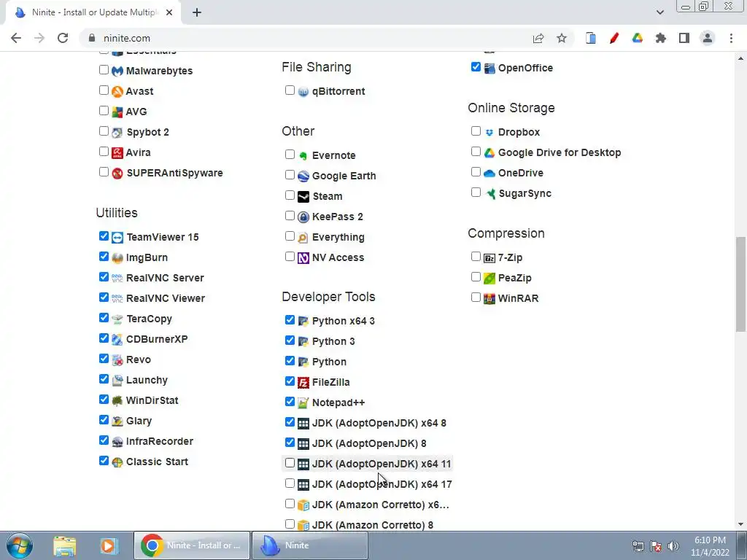The width and height of the screenshot is (747, 560).
Task: Click the AVG icon
Action: 117,112
